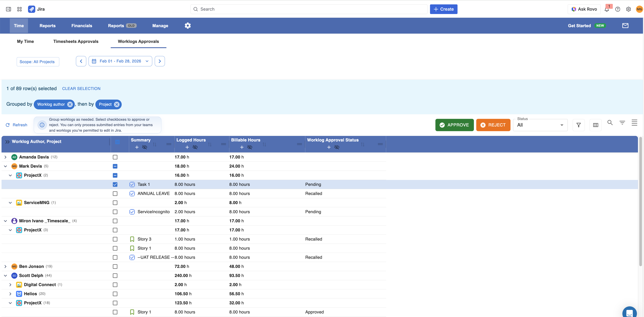The width and height of the screenshot is (644, 317).
Task: Open the Financials tab
Action: coord(82,26)
